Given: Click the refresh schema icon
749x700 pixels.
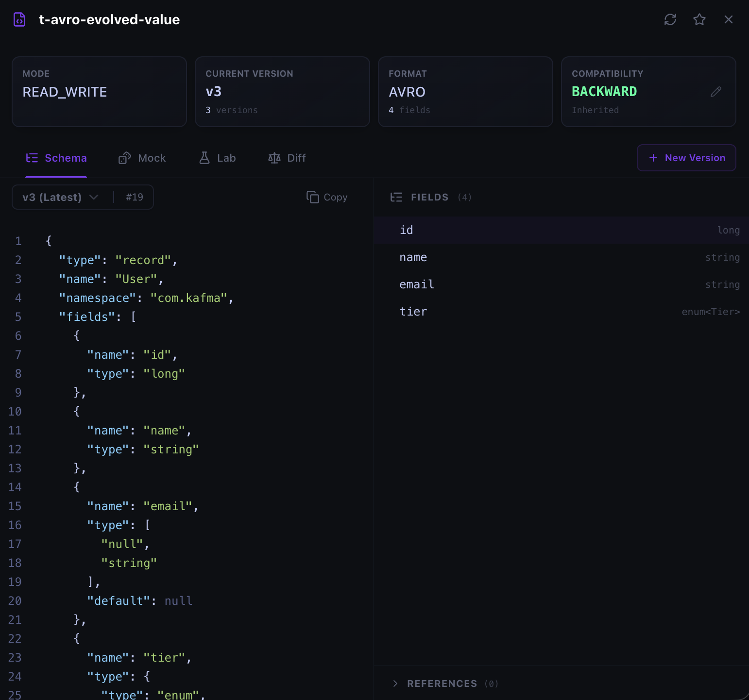Looking at the screenshot, I should [x=670, y=19].
